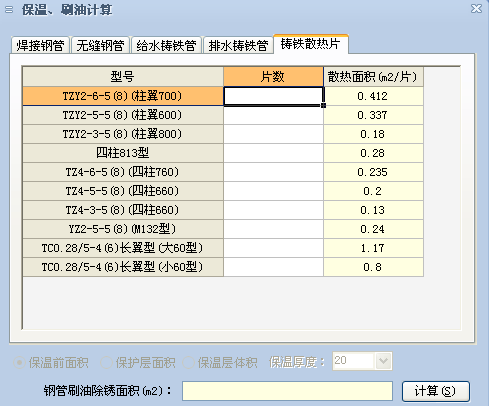Click the 片数 cell for YZ2-5-5(8)(M132型)
489x406 pixels.
[273, 229]
